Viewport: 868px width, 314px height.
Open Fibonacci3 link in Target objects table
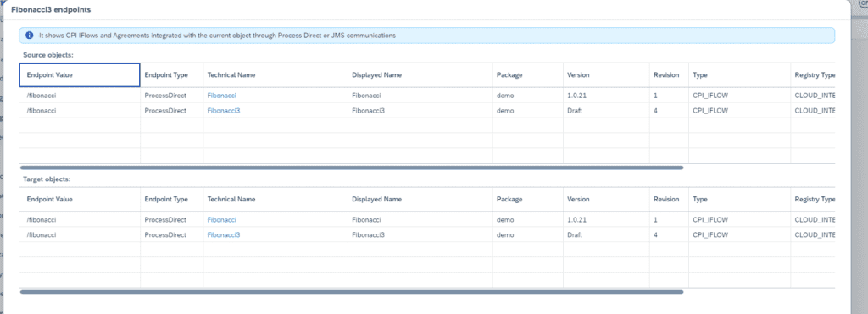click(x=224, y=235)
